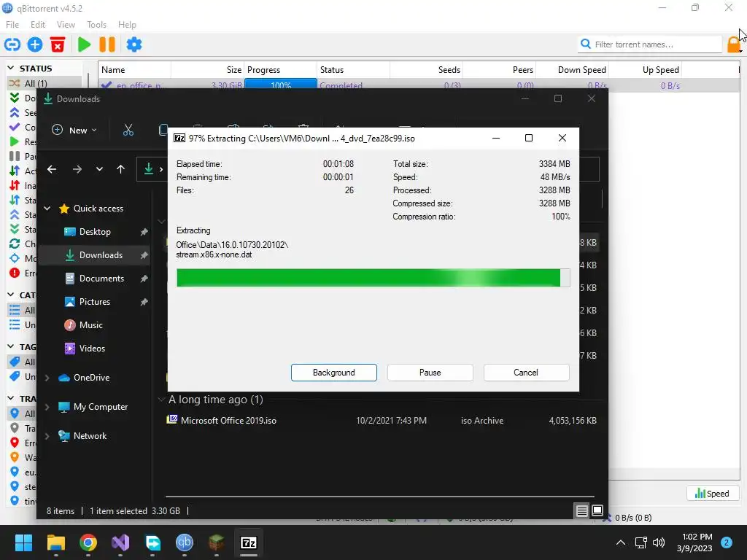Open Google Chrome from the taskbar
This screenshot has width=747, height=560.
tap(88, 542)
